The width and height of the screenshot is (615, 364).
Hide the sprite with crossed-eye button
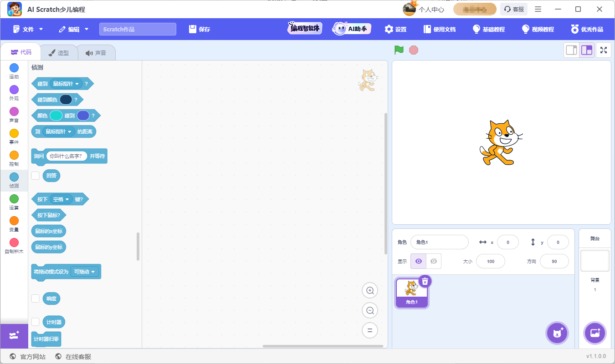pos(434,261)
